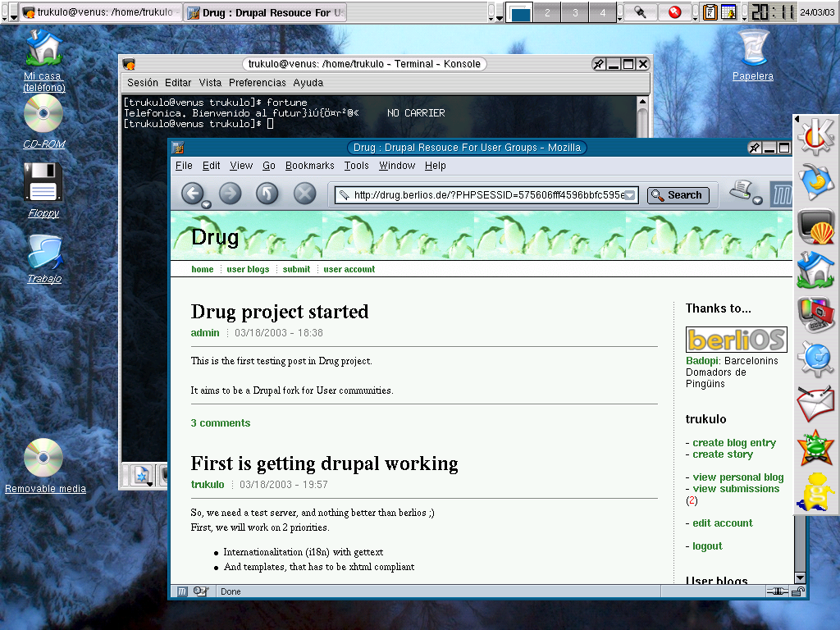Image resolution: width=840 pixels, height=630 pixels.
Task: Switch to virtual desktop 2
Action: (547, 12)
